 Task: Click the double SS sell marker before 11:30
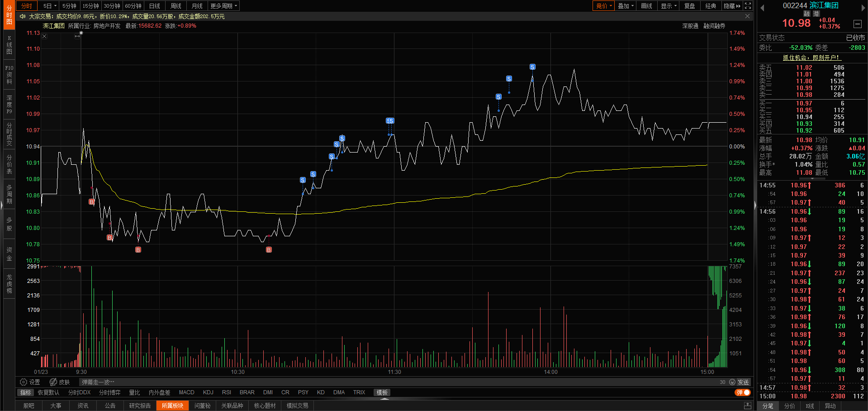[x=390, y=121]
